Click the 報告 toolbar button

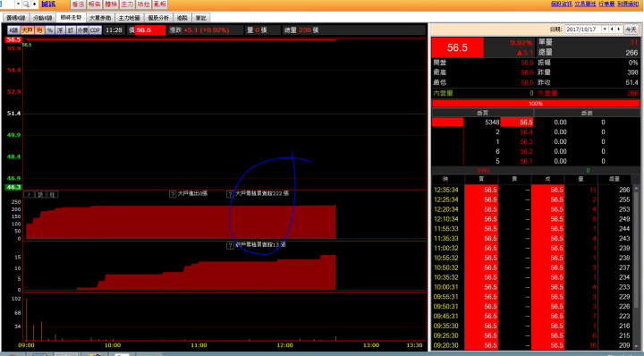(95, 4)
